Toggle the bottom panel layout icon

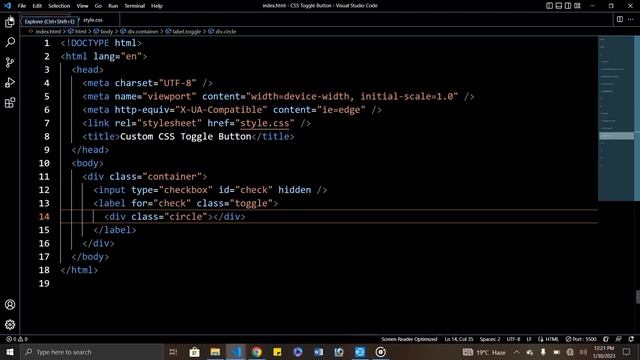click(559, 6)
